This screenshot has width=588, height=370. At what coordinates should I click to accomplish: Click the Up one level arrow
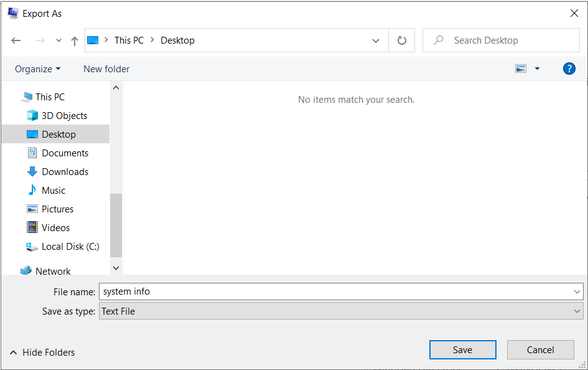[x=75, y=40]
